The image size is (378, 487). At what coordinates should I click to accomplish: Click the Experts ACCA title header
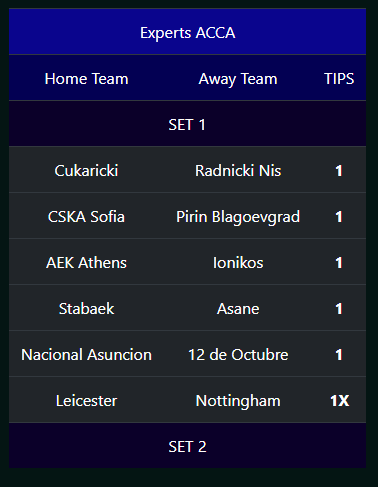click(x=187, y=33)
